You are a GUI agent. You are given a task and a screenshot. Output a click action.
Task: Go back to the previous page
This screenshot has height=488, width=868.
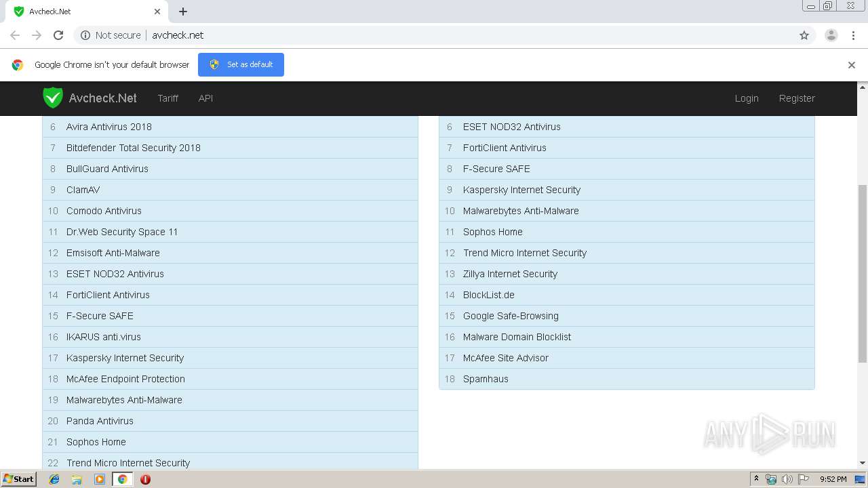point(15,35)
